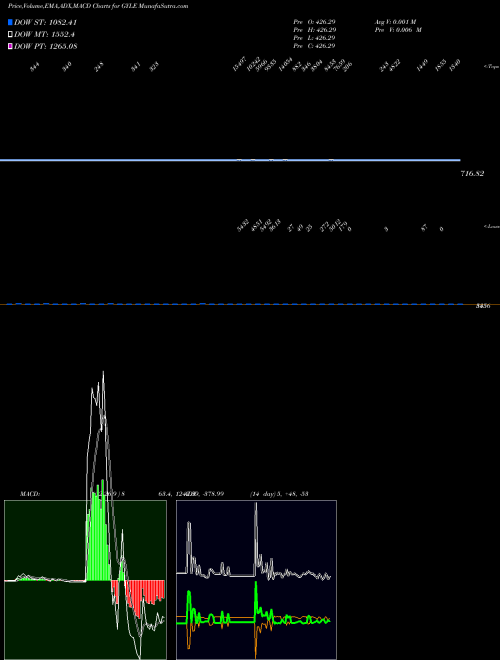Click the dotted blue volume baseline
The width and height of the screenshot is (500, 660).
235,304
